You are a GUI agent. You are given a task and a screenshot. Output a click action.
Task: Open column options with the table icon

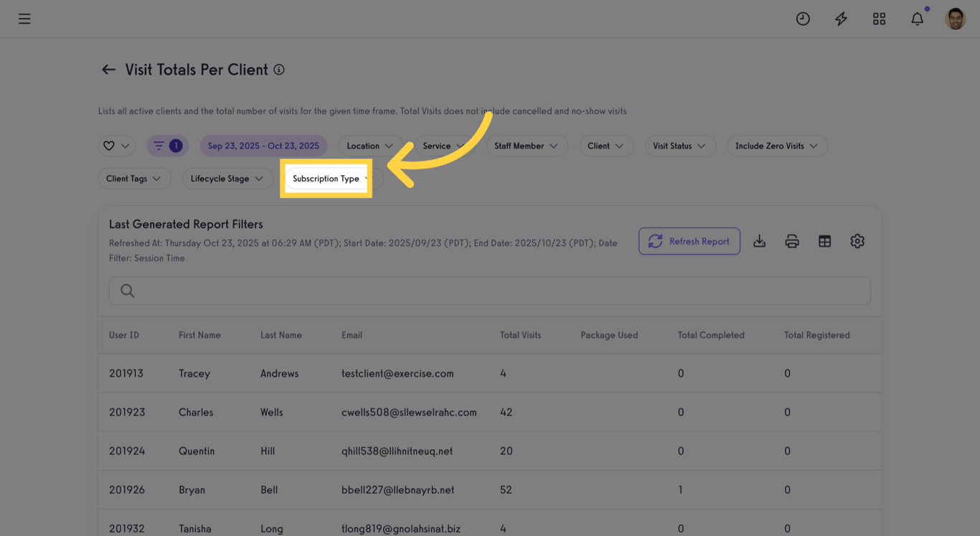824,241
